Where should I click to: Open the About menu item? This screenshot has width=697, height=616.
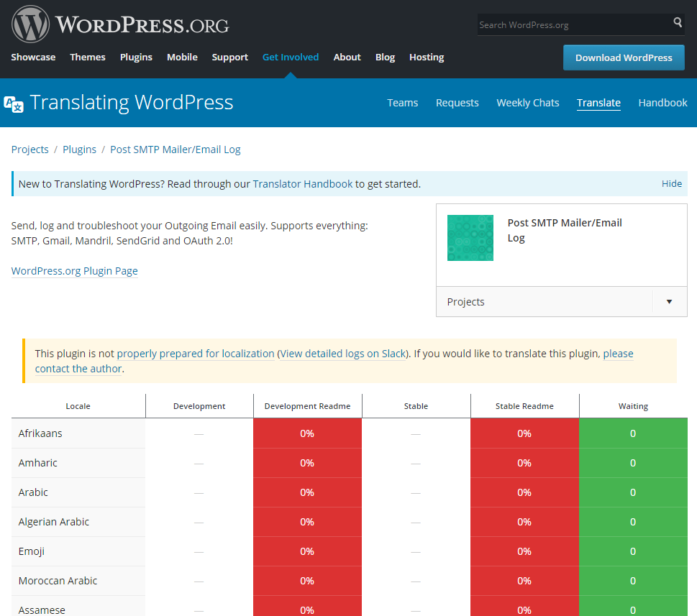coord(347,58)
